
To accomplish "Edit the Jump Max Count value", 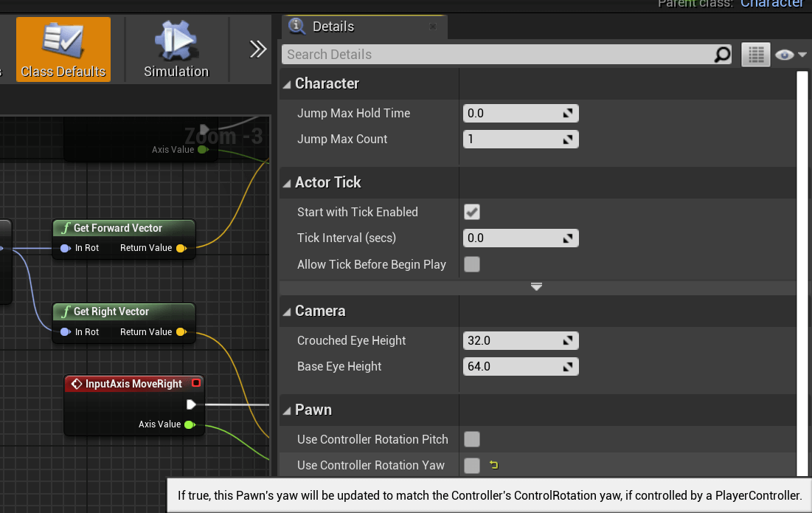I will 521,140.
